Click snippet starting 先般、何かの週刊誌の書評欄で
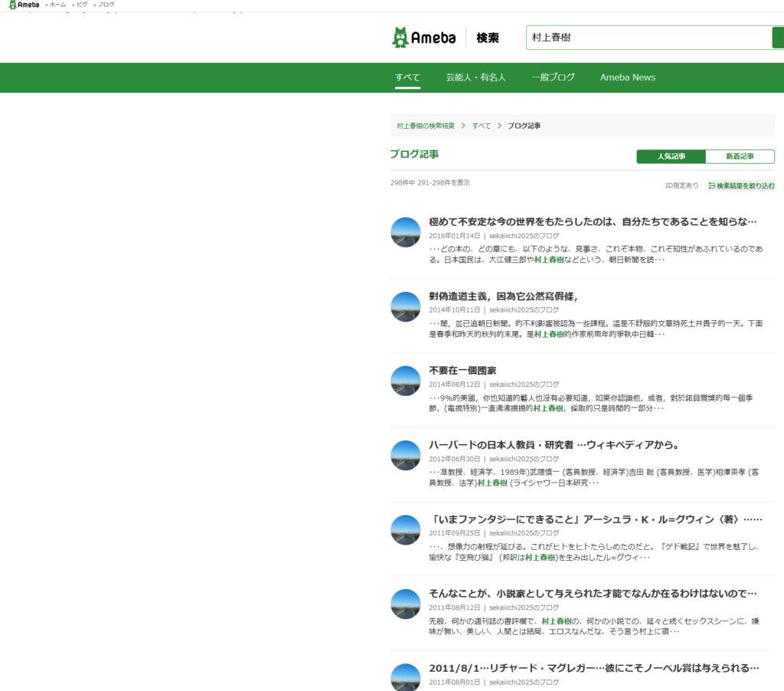This screenshot has height=691, width=784. point(594,626)
